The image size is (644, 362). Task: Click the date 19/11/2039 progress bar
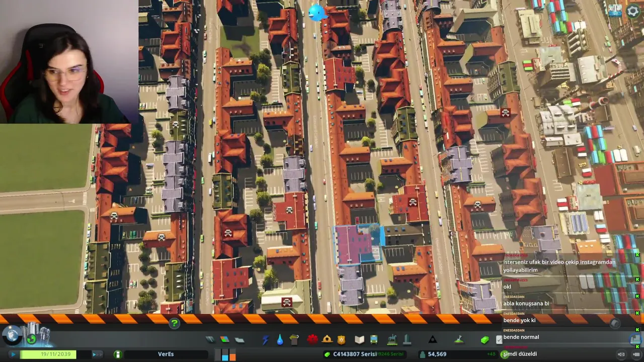55,354
